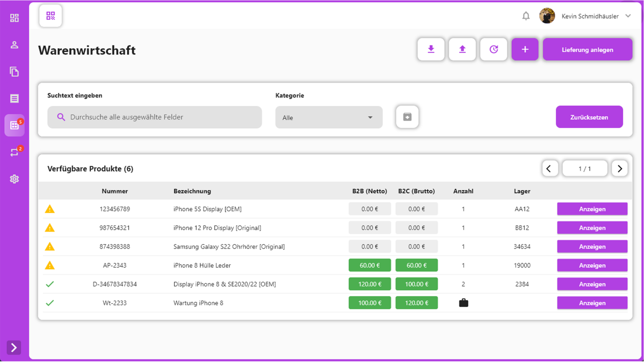Click the Lieferung anlegen button
The image size is (644, 362).
[x=587, y=49]
